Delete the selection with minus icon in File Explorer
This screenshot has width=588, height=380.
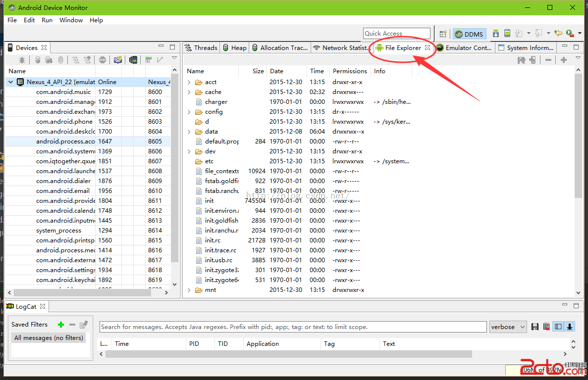pos(548,60)
